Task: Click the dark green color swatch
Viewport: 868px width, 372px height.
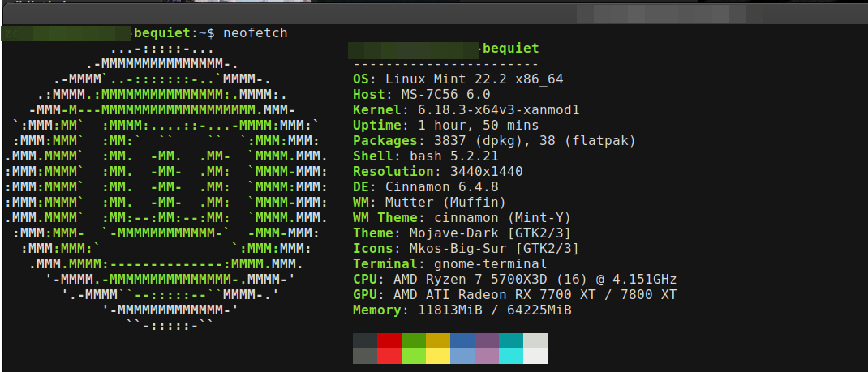Action: click(414, 340)
